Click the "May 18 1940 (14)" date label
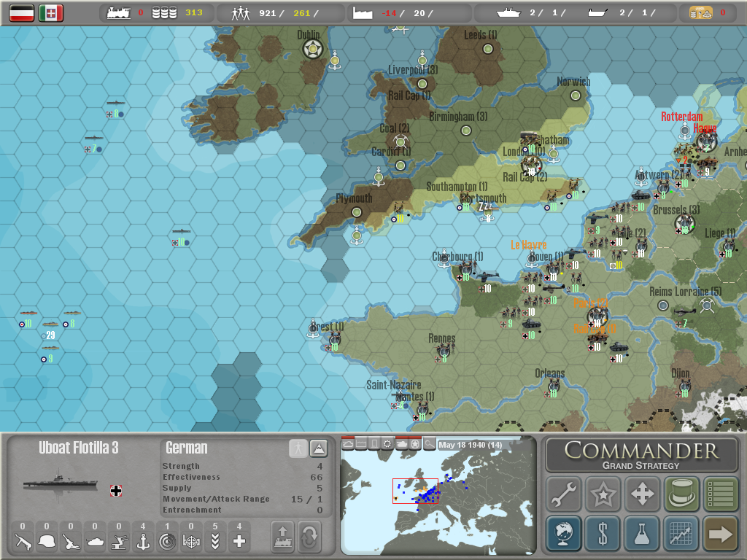This screenshot has width=747, height=560. pyautogui.click(x=471, y=445)
